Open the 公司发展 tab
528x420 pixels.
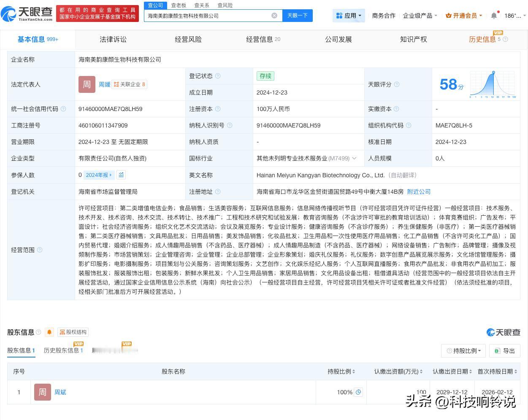pos(338,39)
